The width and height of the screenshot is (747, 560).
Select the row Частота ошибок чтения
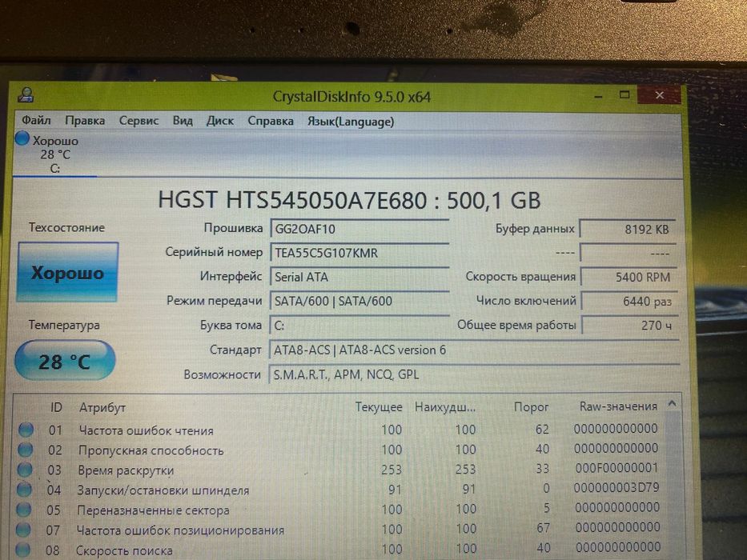coord(339,430)
